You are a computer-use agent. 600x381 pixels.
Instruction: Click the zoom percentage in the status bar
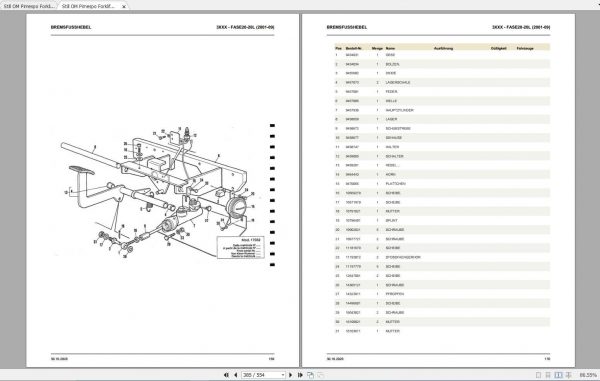588,375
